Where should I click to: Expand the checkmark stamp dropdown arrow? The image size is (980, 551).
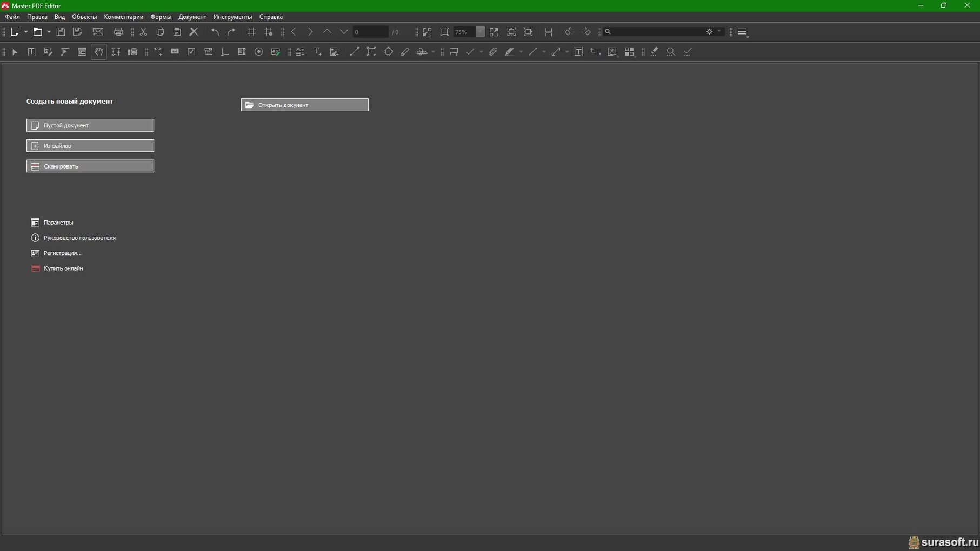tap(481, 52)
